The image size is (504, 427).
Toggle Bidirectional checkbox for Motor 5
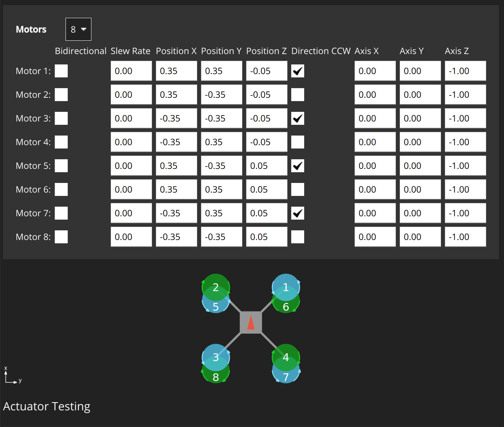pos(61,166)
